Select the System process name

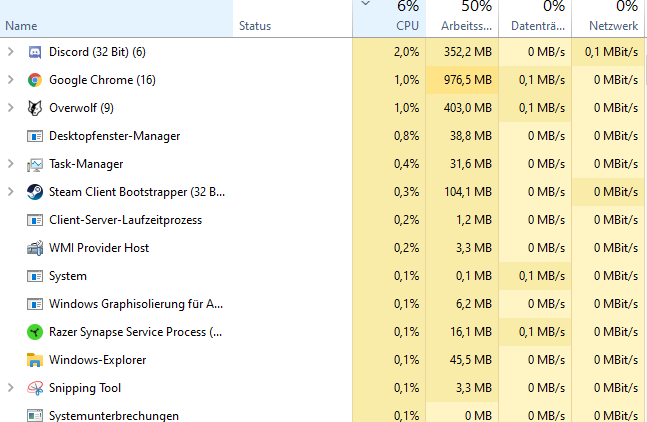(x=68, y=276)
